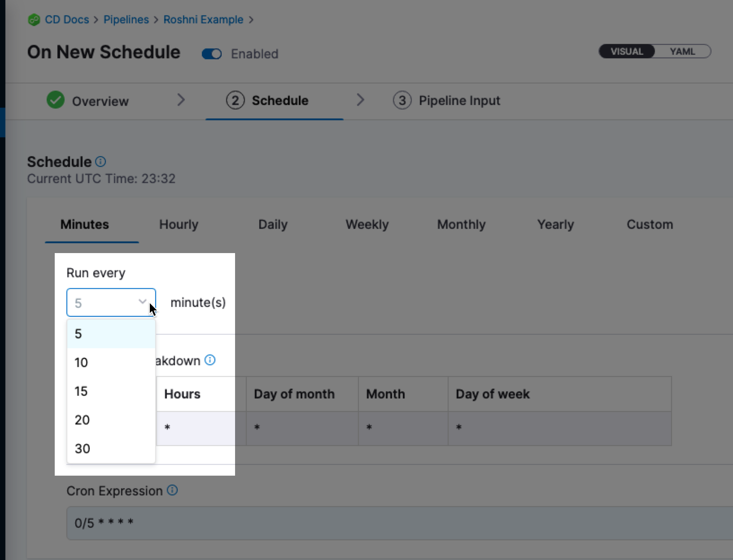Click the step 2 circle icon

click(x=235, y=100)
